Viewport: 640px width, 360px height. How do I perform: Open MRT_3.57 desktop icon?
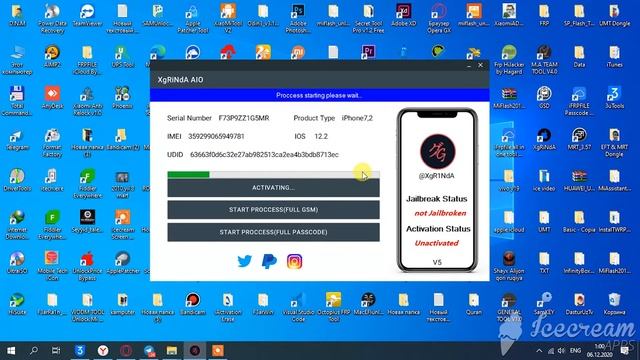pyautogui.click(x=579, y=140)
